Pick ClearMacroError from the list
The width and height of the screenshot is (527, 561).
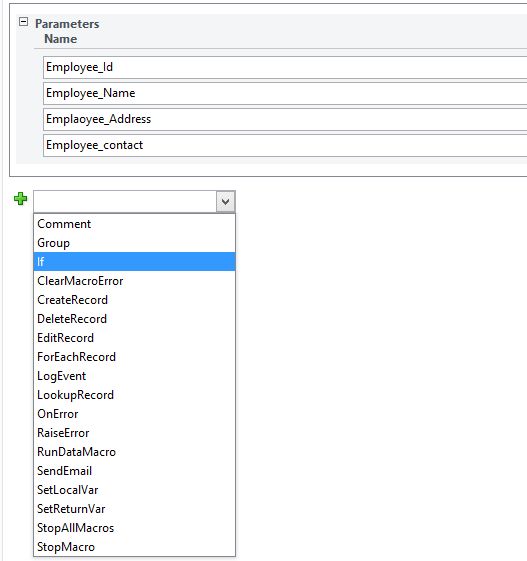click(x=135, y=281)
